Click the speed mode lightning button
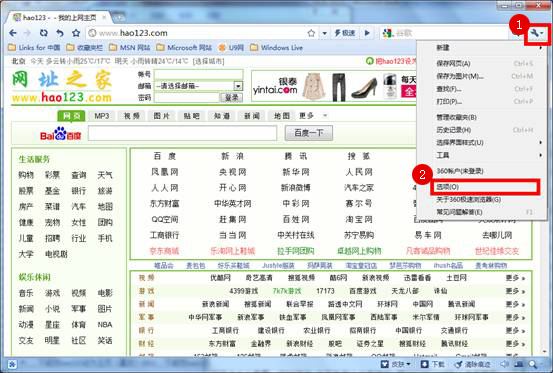The height and width of the screenshot is (373, 553). [x=344, y=33]
